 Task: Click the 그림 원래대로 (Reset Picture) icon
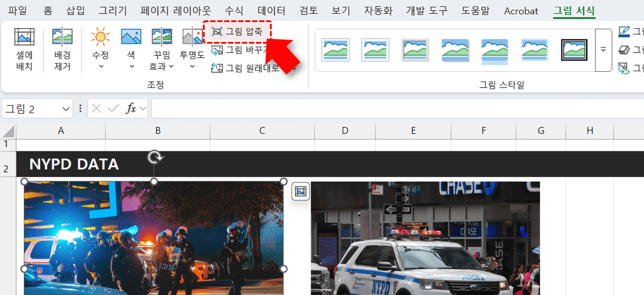[x=217, y=68]
